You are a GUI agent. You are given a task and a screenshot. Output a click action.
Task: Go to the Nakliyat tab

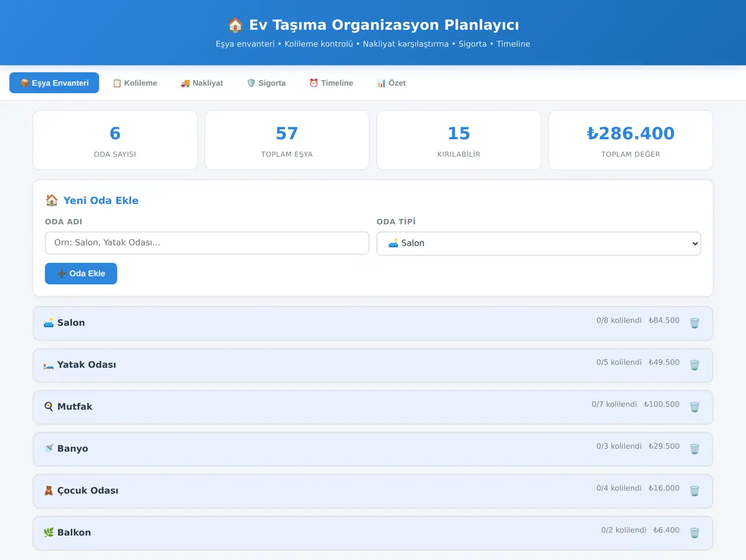tap(202, 83)
